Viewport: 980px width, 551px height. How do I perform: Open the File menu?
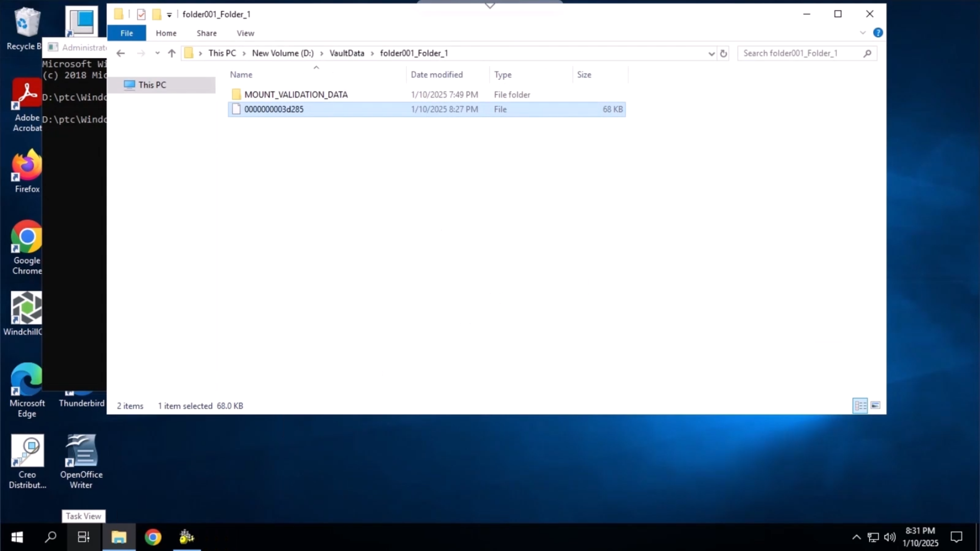coord(126,33)
